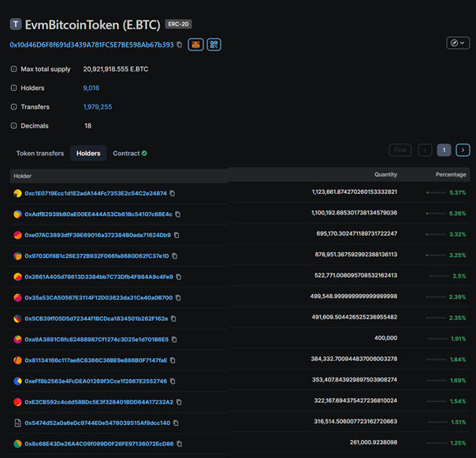Click the ERC-20 tag badge

(x=178, y=24)
